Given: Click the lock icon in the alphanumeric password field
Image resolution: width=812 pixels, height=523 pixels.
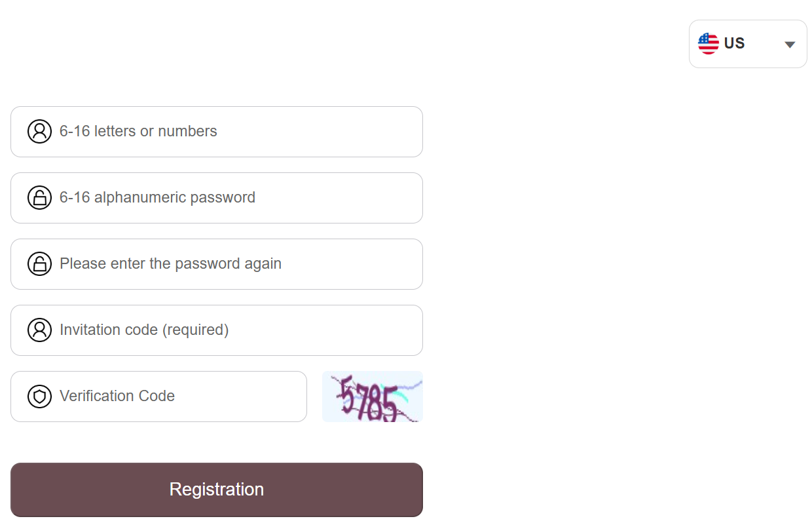Looking at the screenshot, I should 39,198.
